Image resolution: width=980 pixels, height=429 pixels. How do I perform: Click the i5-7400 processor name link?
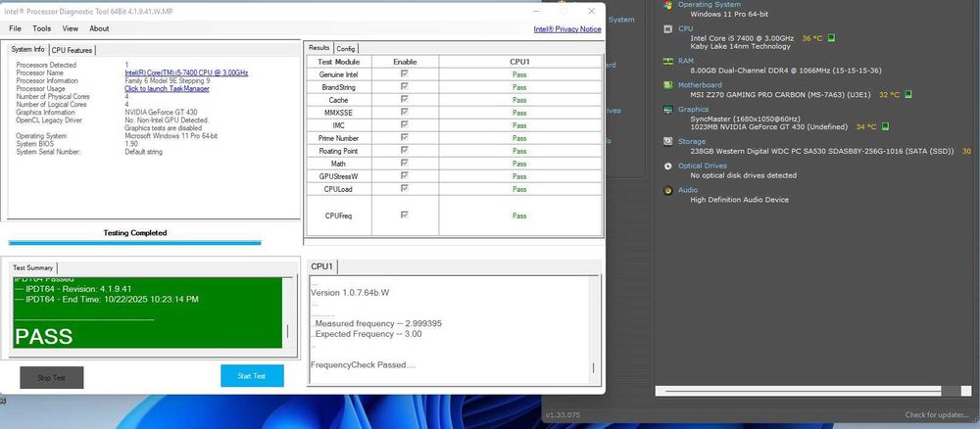point(186,73)
